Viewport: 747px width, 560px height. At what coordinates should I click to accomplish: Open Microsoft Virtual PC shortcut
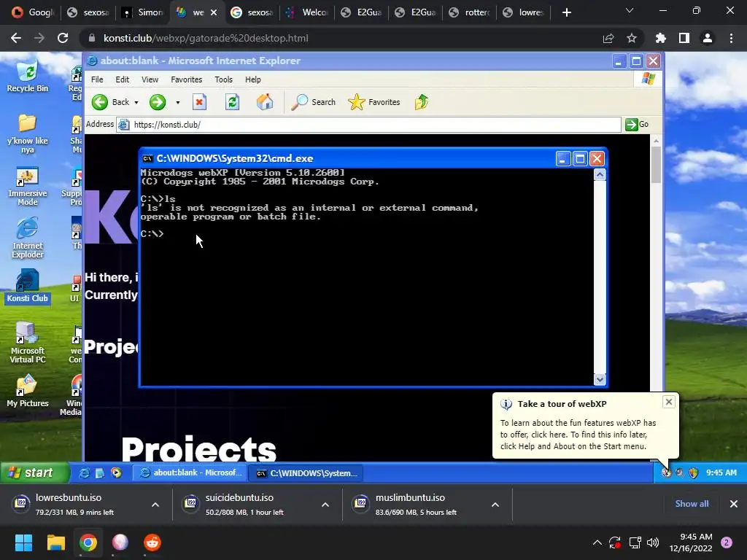pos(28,343)
